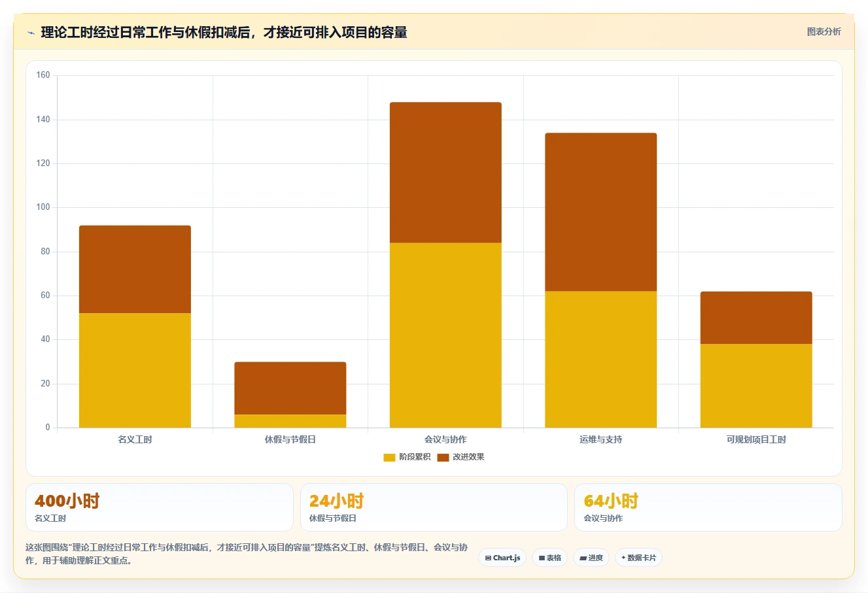
Task: Click the 可规划项目工时 x-axis label
Action: 756,439
